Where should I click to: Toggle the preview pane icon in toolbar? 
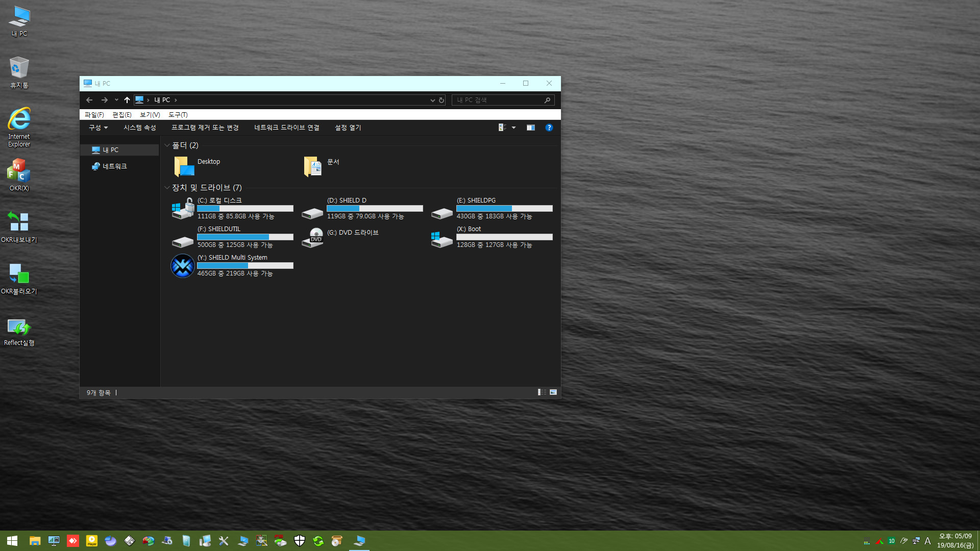point(531,128)
